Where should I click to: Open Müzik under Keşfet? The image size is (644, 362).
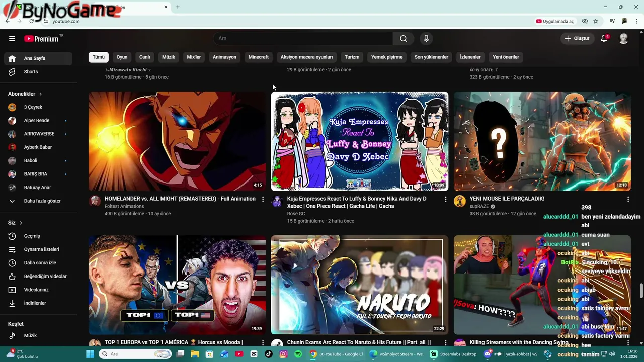point(38,336)
